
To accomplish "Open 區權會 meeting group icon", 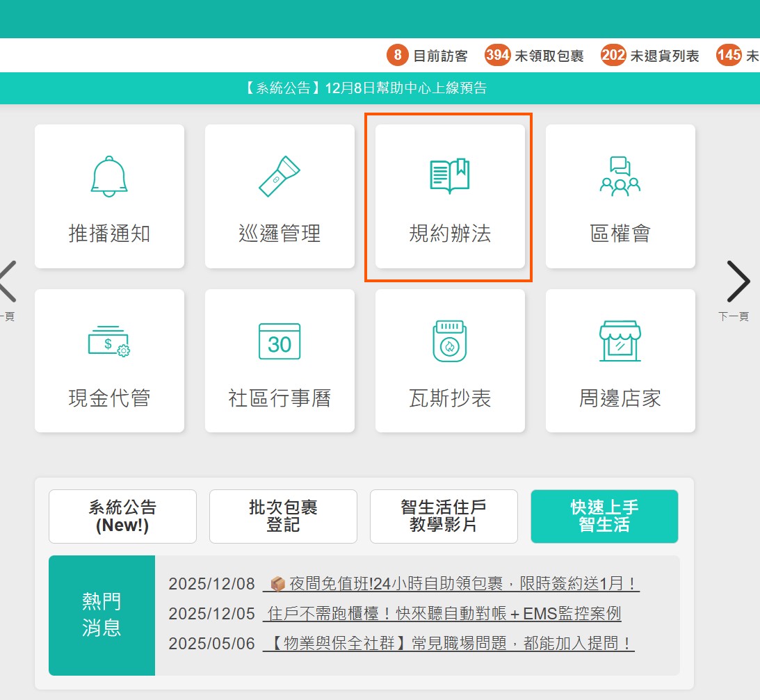I will point(620,177).
